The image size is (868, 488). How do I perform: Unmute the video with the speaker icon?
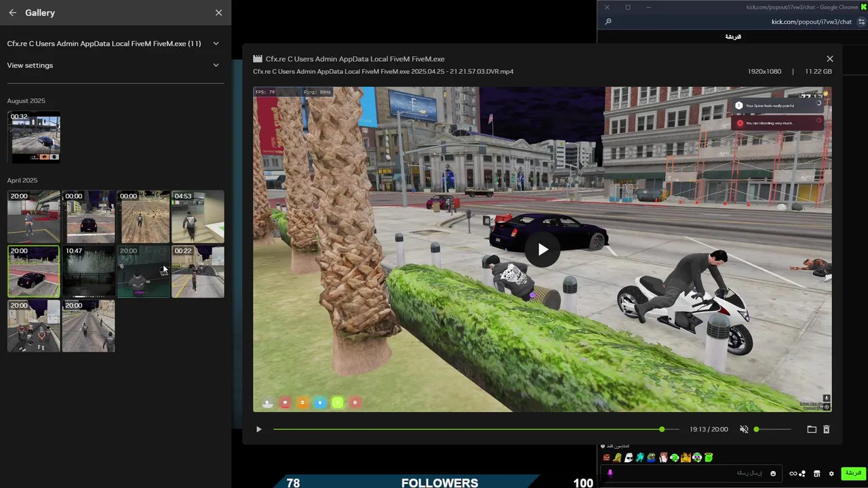(744, 429)
